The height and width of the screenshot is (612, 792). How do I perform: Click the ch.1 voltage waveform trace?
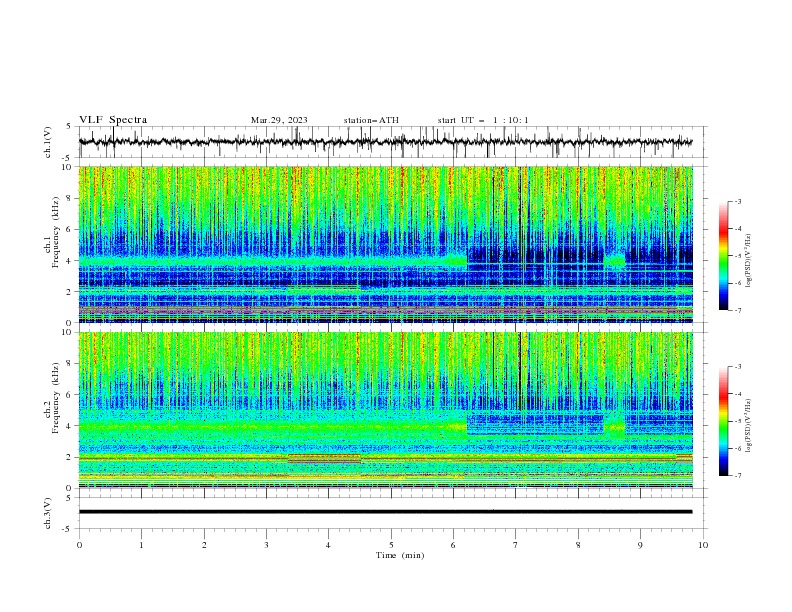(385, 142)
